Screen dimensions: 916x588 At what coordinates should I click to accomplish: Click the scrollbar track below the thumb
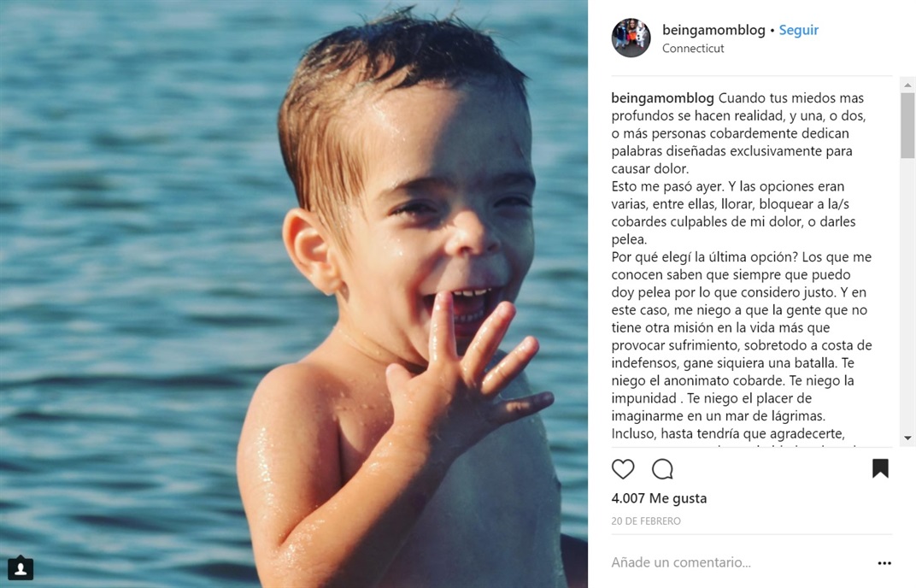click(907, 295)
